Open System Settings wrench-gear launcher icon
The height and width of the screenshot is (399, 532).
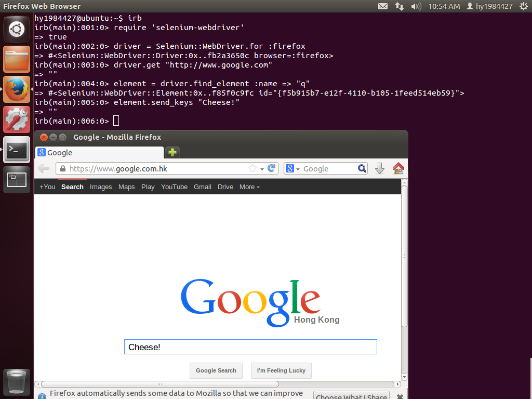coord(16,119)
